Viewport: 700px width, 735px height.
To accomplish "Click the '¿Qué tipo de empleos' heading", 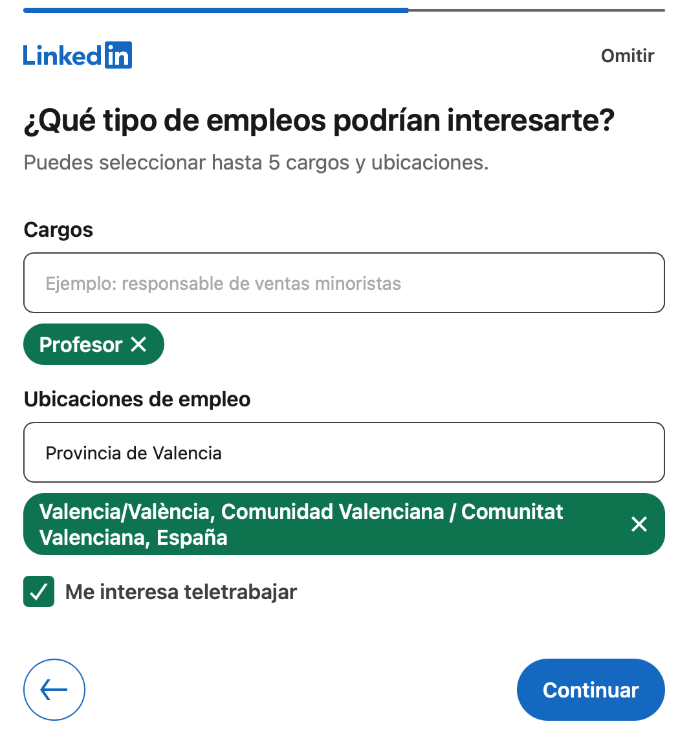I will point(318,121).
